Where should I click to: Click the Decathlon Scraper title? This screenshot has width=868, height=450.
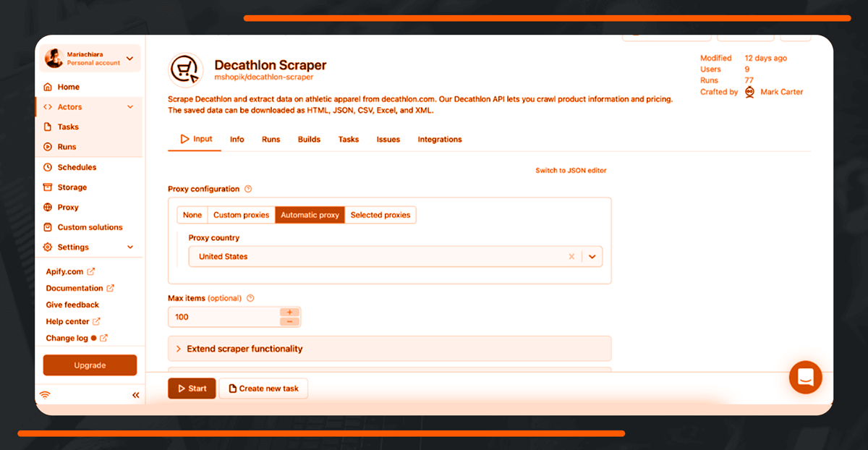pos(271,65)
